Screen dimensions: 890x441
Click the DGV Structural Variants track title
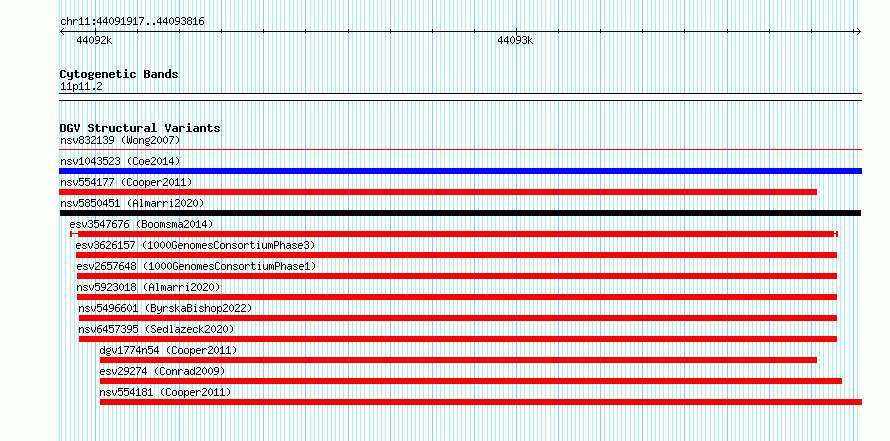pyautogui.click(x=140, y=128)
